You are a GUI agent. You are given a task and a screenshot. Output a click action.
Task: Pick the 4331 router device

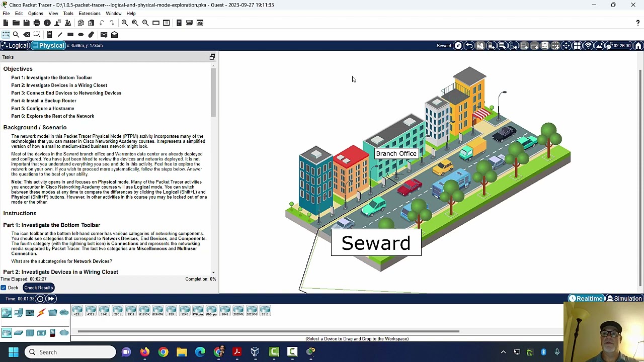click(x=77, y=311)
